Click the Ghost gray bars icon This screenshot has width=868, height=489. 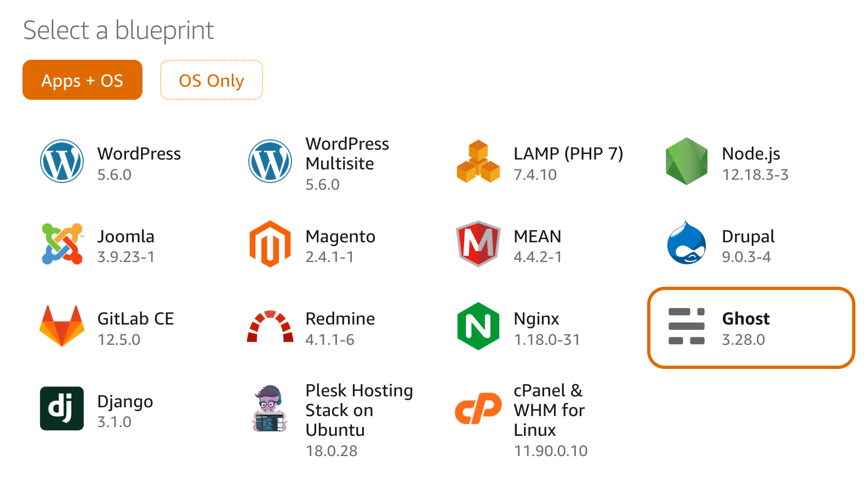click(x=687, y=326)
